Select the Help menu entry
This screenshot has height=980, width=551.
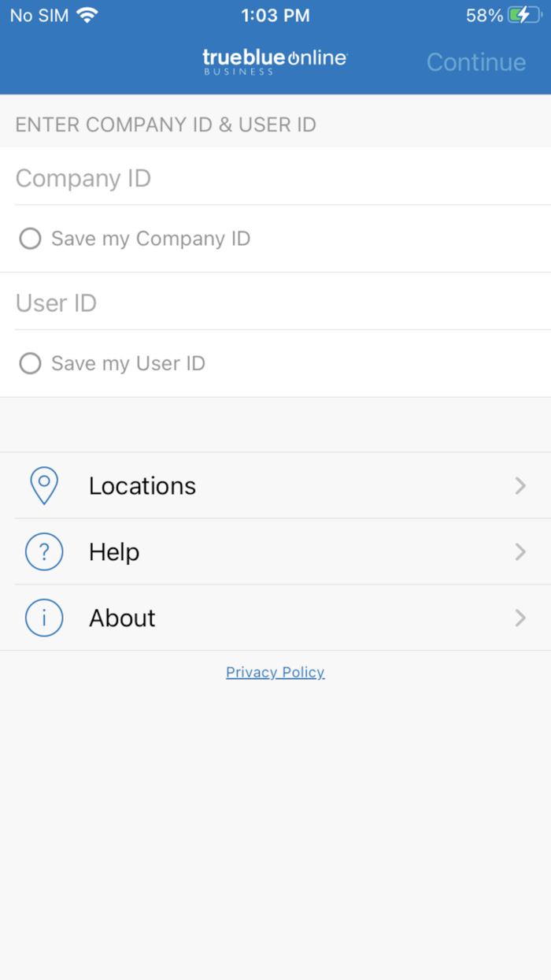(114, 551)
